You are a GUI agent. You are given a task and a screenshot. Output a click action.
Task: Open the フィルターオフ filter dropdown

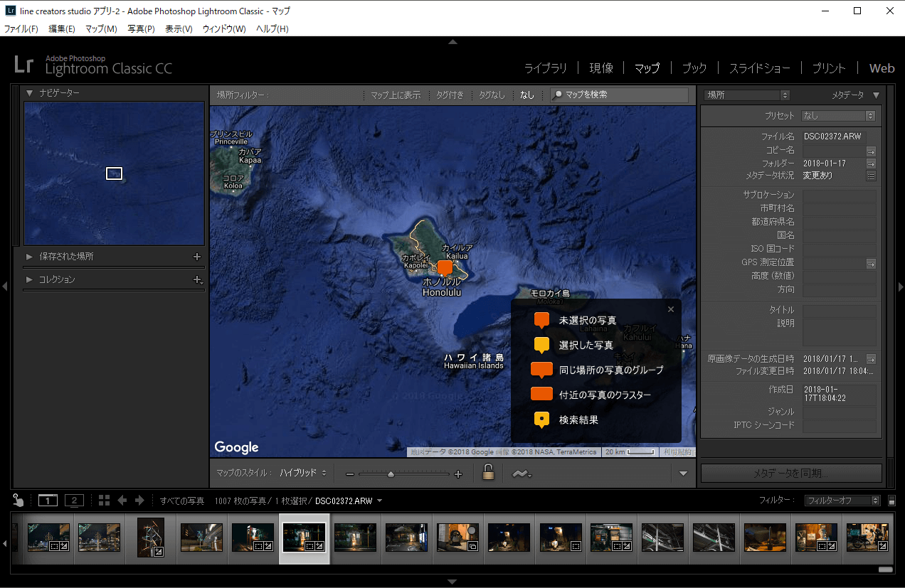[842, 501]
